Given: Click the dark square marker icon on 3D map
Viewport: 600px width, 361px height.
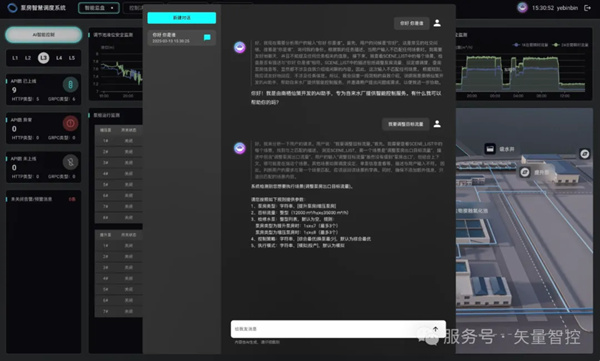Looking at the screenshot, I should tap(490, 149).
